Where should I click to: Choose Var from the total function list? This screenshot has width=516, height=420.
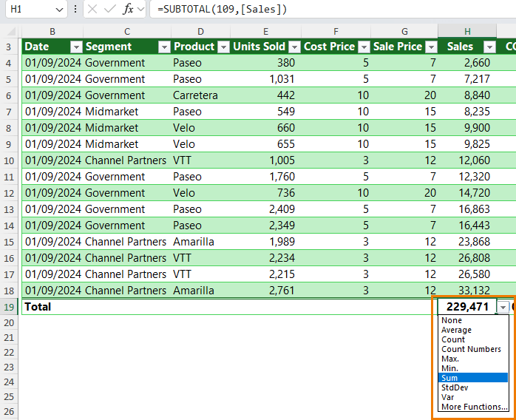(x=473, y=397)
